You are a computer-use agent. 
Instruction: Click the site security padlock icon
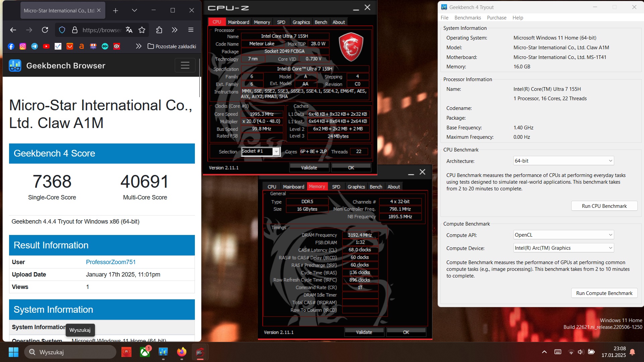pyautogui.click(x=75, y=30)
